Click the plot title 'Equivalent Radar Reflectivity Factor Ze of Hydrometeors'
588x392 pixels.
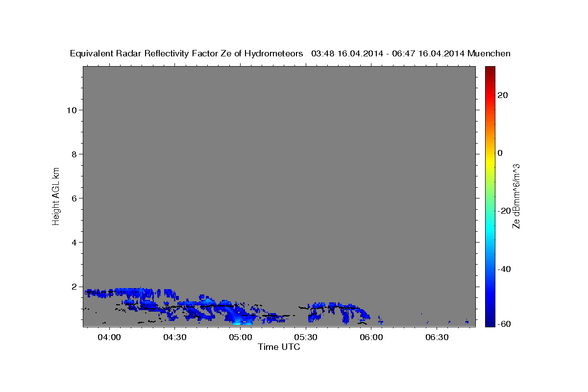[186, 53]
